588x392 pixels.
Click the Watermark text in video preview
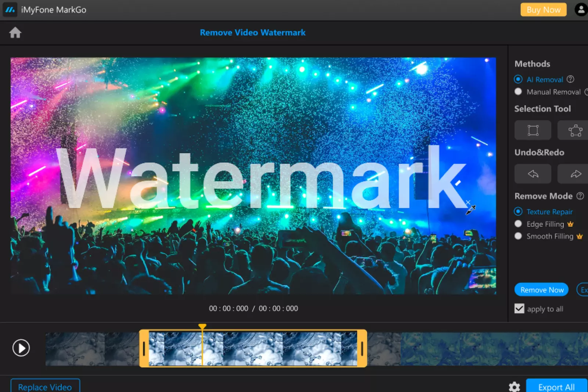[x=262, y=178]
